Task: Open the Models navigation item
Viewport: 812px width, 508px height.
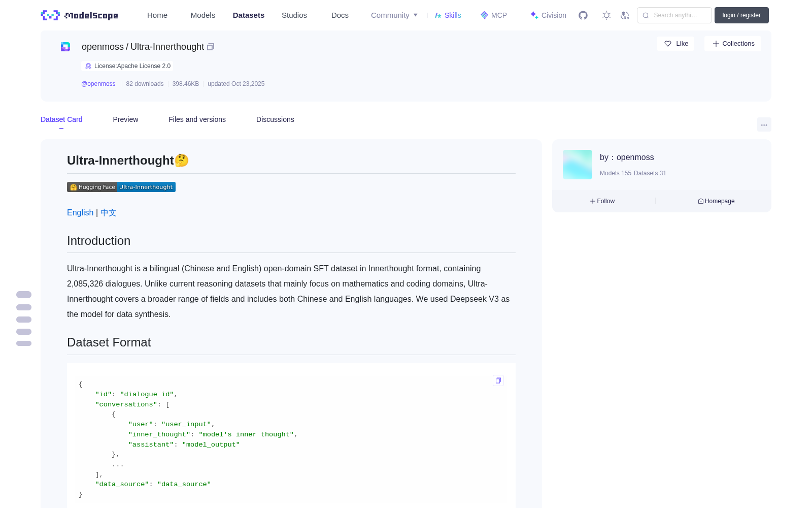Action: pos(203,15)
